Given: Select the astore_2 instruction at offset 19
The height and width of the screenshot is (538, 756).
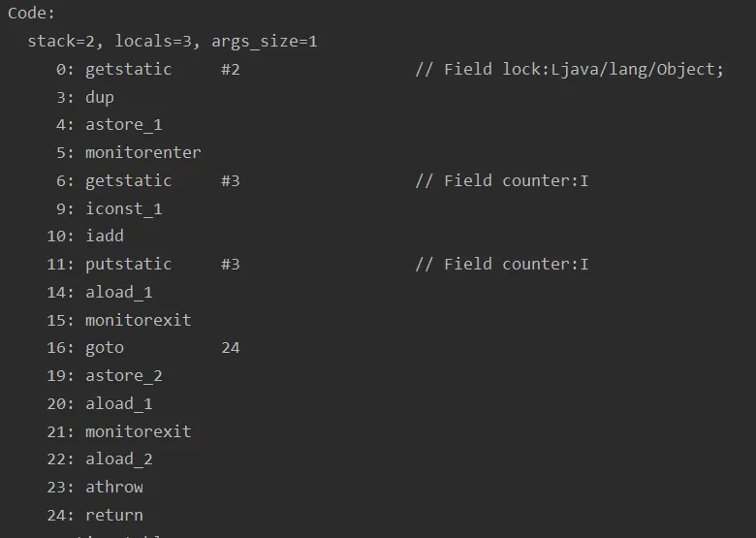Looking at the screenshot, I should tap(123, 375).
